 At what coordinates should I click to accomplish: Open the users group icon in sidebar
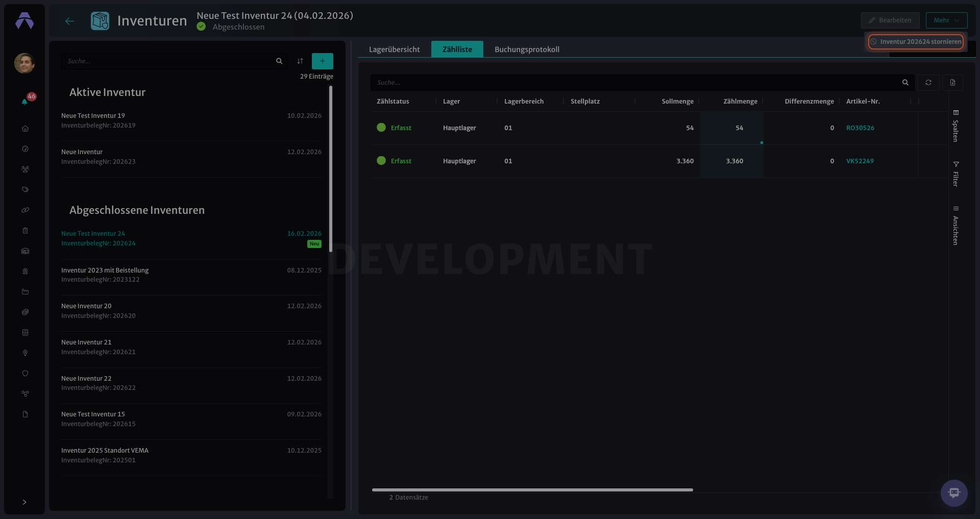click(25, 169)
